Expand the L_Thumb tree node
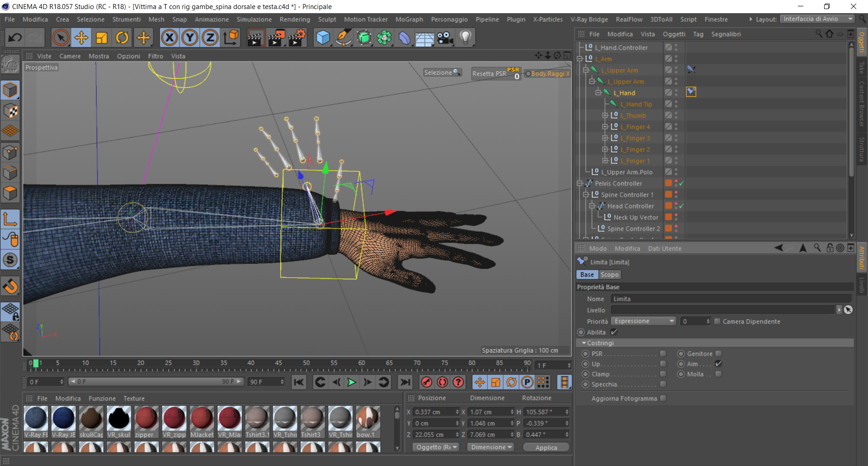The image size is (868, 466). click(x=605, y=115)
